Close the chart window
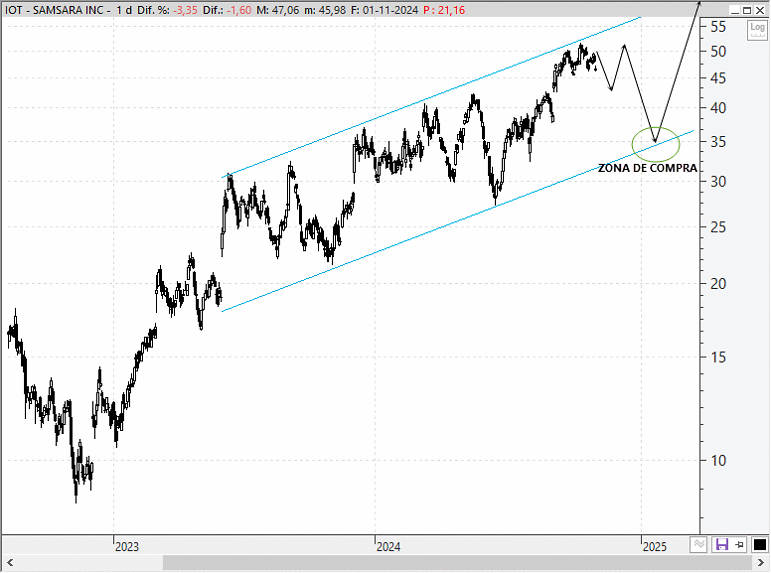The width and height of the screenshot is (771, 573). tap(760, 10)
